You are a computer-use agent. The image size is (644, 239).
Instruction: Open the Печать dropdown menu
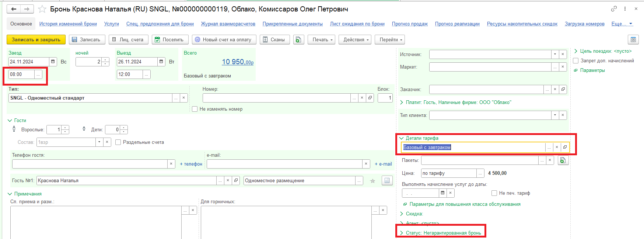tap(322, 39)
